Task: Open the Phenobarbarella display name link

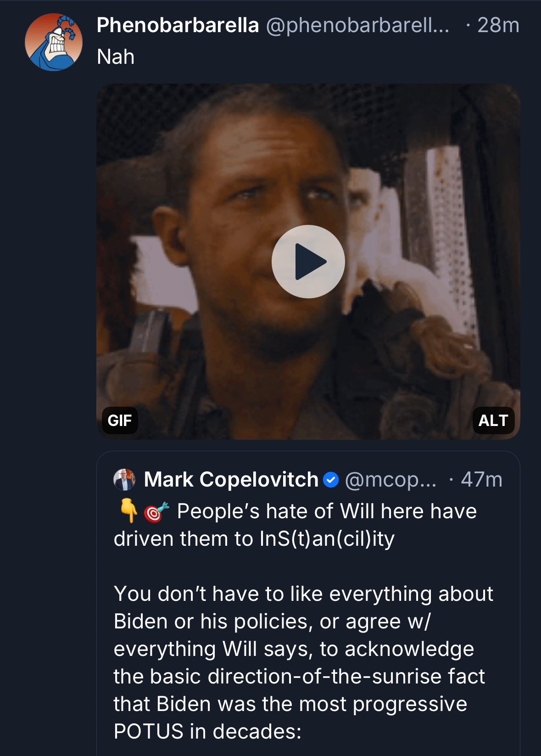Action: [178, 25]
